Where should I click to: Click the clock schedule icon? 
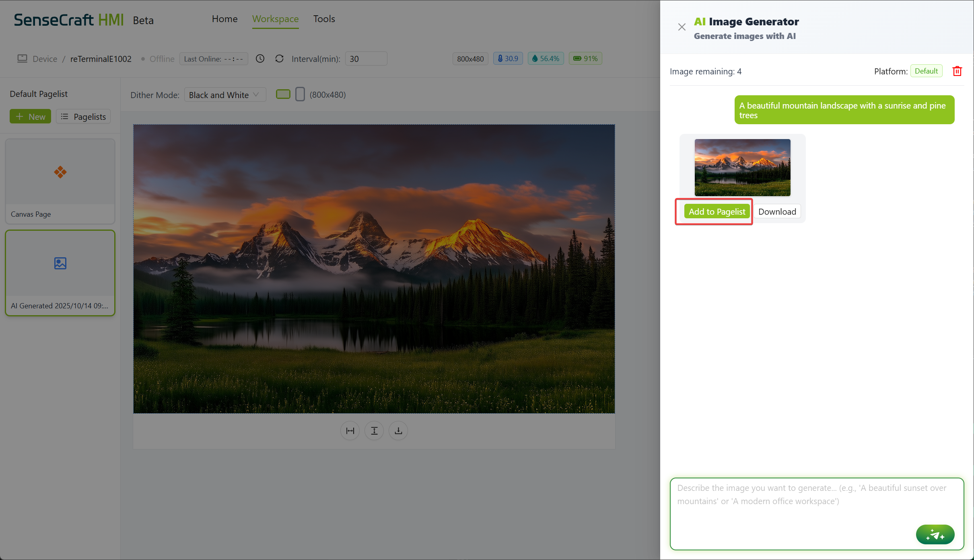[260, 59]
